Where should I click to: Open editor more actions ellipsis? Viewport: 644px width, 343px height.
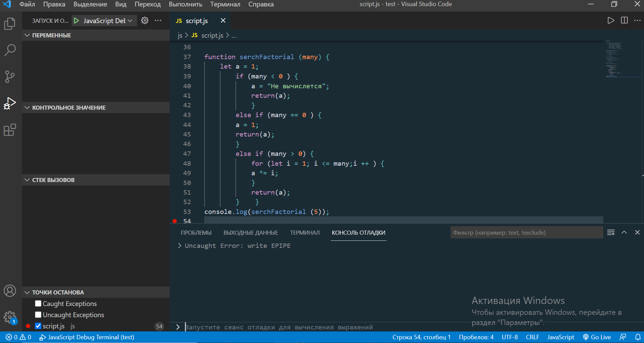click(x=638, y=20)
